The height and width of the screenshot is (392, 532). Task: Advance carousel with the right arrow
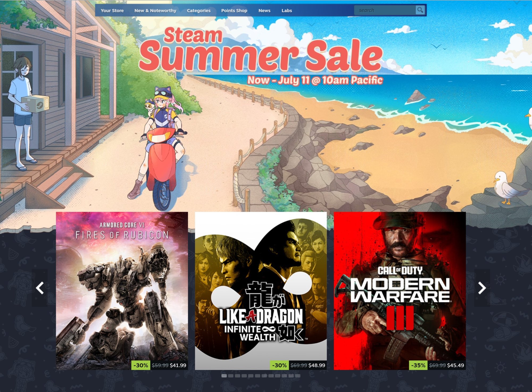pyautogui.click(x=482, y=288)
